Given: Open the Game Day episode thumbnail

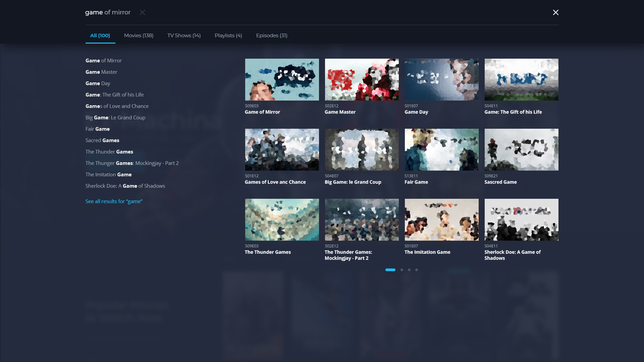Looking at the screenshot, I should pos(441,80).
